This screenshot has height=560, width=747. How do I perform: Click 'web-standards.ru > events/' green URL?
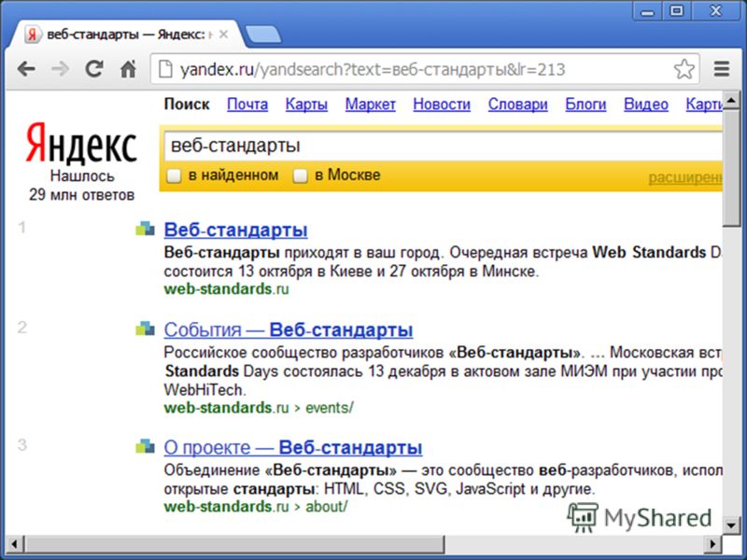coord(259,408)
